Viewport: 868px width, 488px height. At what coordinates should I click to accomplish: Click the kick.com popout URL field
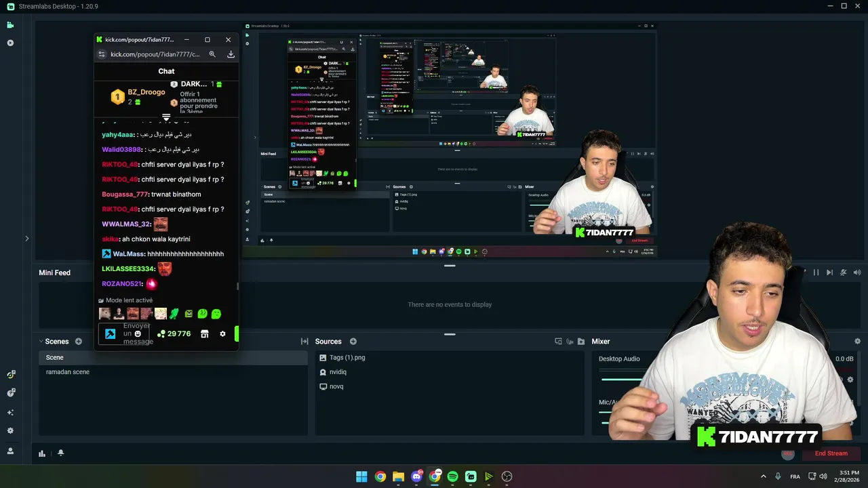(x=155, y=54)
